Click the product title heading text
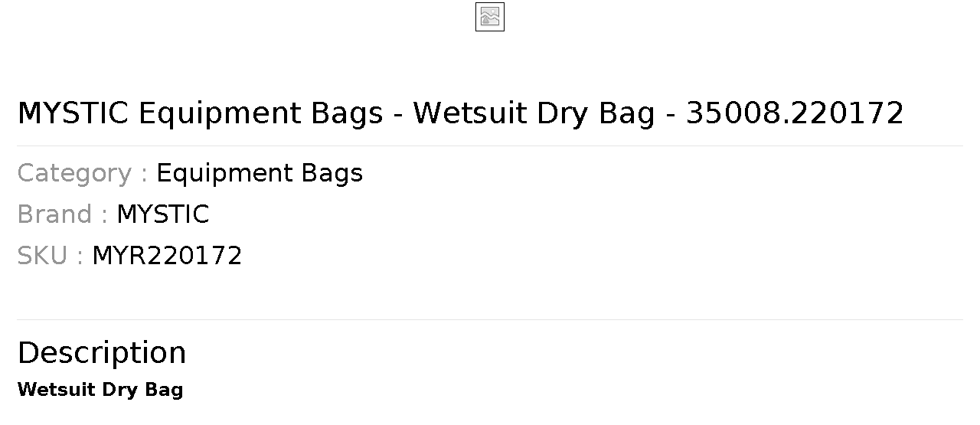Screen dimensions: 980x425 (x=460, y=113)
